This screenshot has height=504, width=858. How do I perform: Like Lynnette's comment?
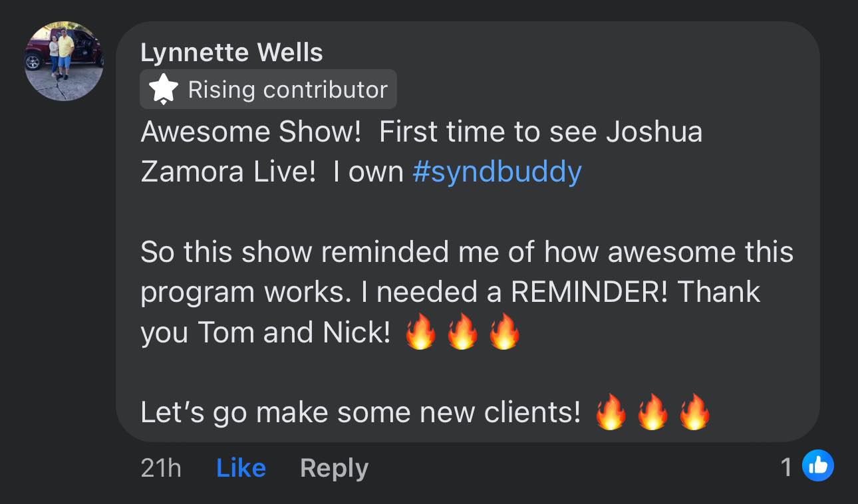click(x=241, y=468)
